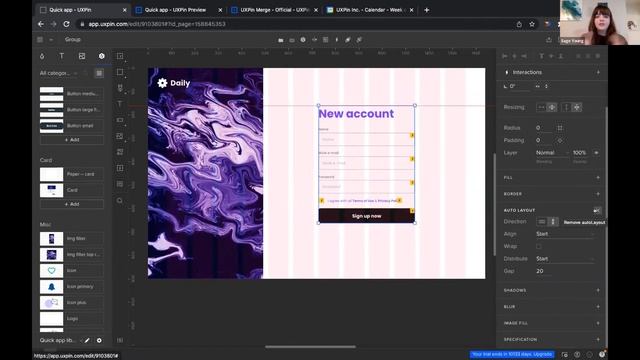Add new component under Button section

72,140
